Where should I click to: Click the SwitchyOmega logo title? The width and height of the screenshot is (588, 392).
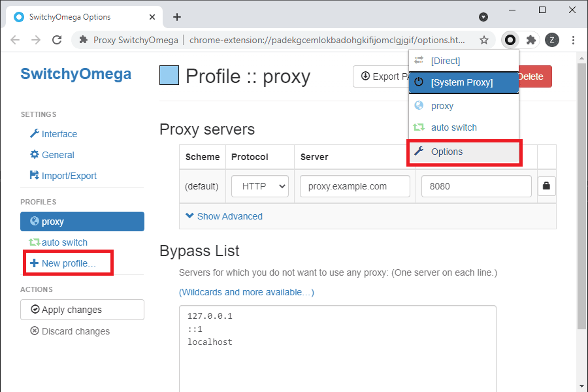(x=76, y=74)
